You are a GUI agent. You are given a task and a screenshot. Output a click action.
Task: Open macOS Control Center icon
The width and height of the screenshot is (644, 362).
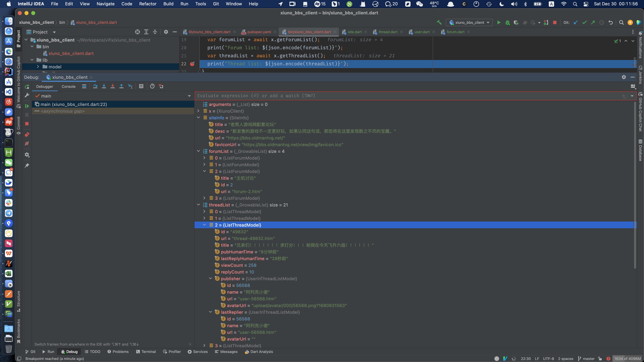pos(586,4)
